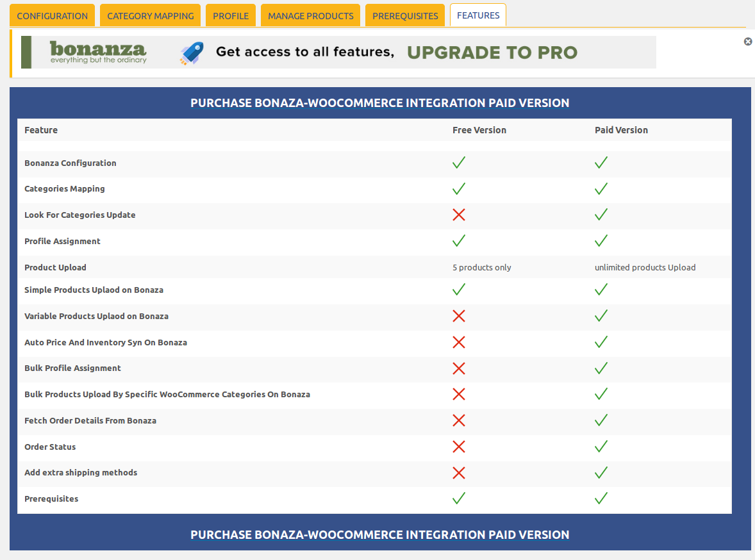The height and width of the screenshot is (560, 755).
Task: Click red cross for Add extra shipping methods
Action: pyautogui.click(x=459, y=473)
